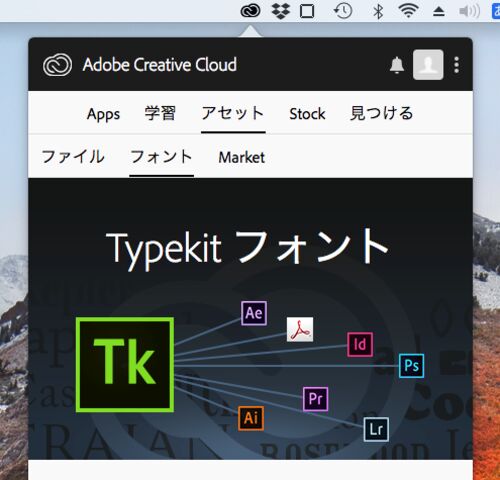Select the アセット tab
This screenshot has height=480, width=500.
click(233, 113)
